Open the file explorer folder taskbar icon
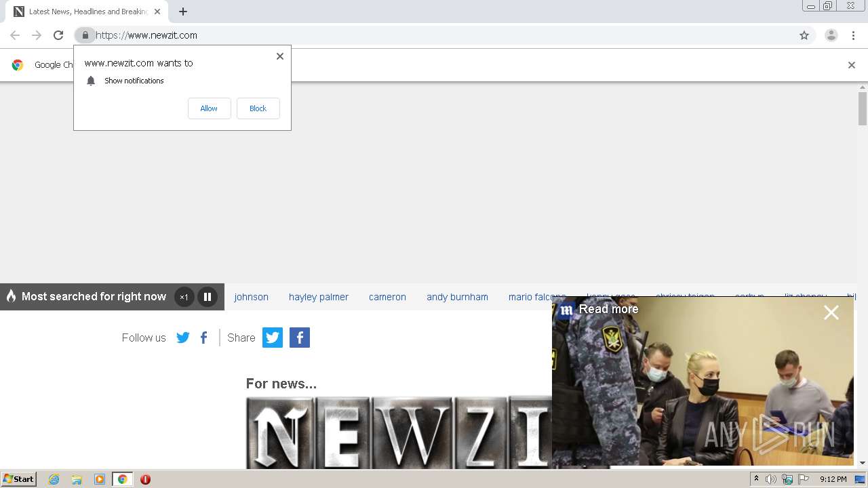Screen dimensions: 868x488 pos(77,479)
